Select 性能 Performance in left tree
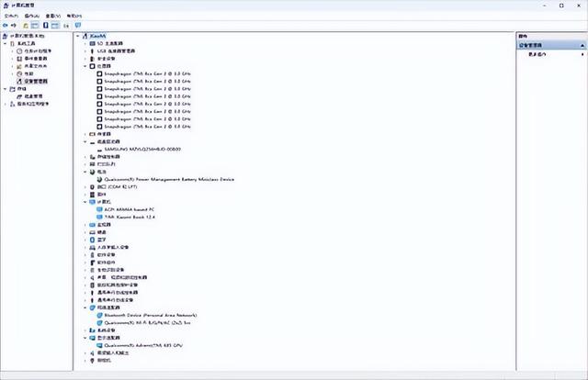This screenshot has height=380, width=588. (28, 73)
